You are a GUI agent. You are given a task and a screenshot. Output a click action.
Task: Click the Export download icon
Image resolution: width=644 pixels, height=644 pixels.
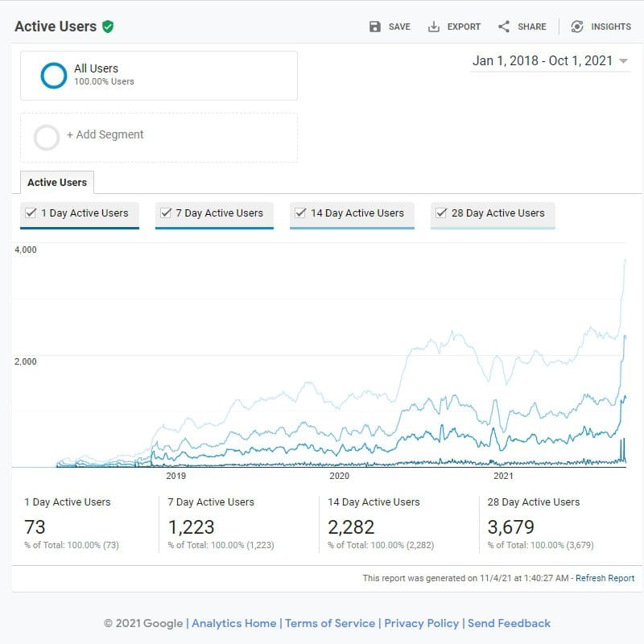click(x=434, y=27)
